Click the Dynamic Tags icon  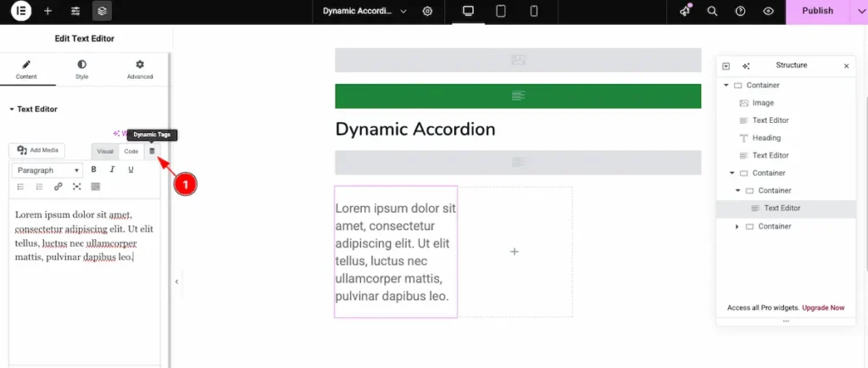coord(153,151)
